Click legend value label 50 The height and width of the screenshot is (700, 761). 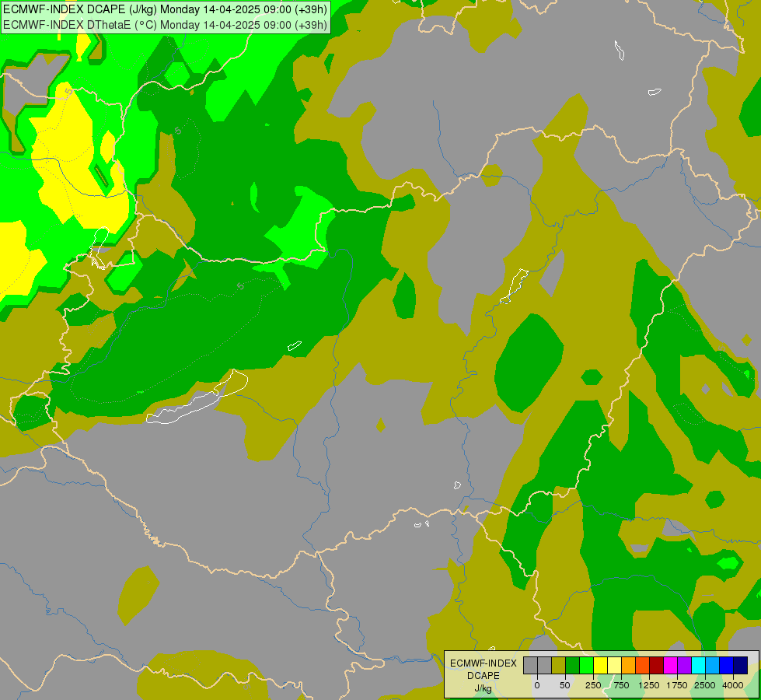click(565, 685)
